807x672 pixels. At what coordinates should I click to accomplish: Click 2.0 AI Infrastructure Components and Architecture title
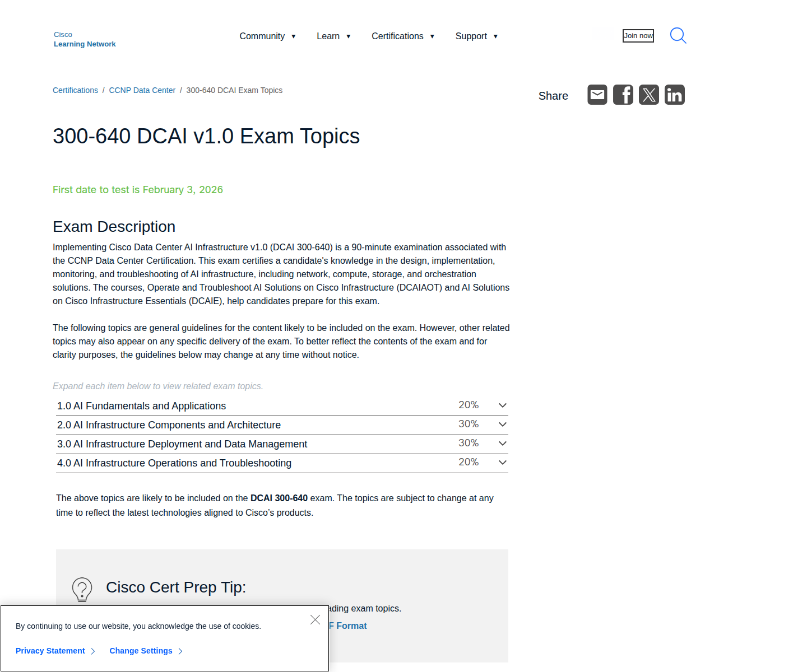click(169, 425)
